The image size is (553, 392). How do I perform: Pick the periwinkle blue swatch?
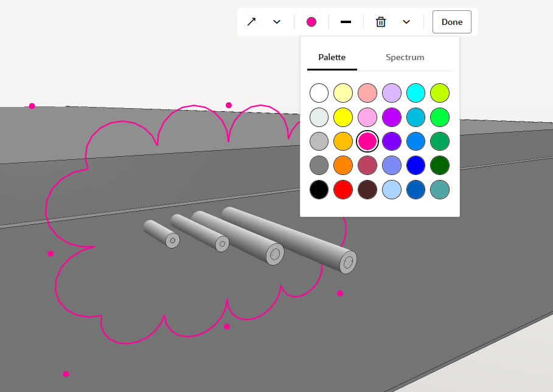[392, 165]
